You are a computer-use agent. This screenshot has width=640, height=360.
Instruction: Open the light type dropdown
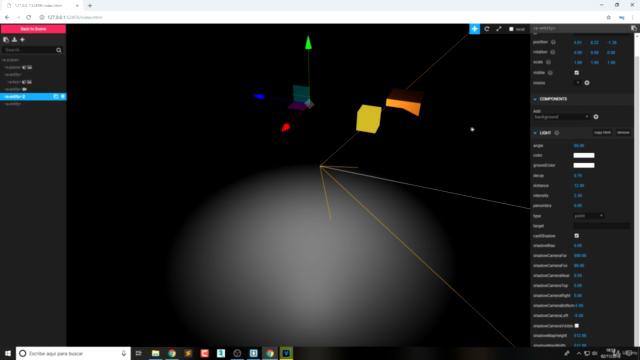pos(589,216)
